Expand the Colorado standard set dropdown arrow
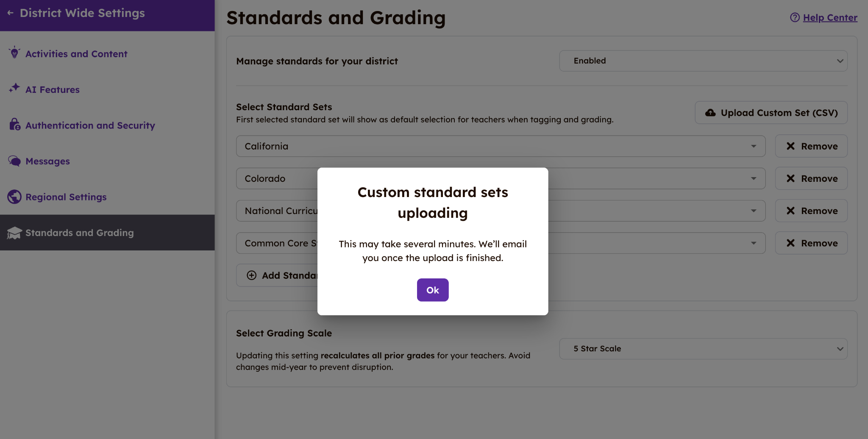This screenshot has width=868, height=439. click(754, 178)
